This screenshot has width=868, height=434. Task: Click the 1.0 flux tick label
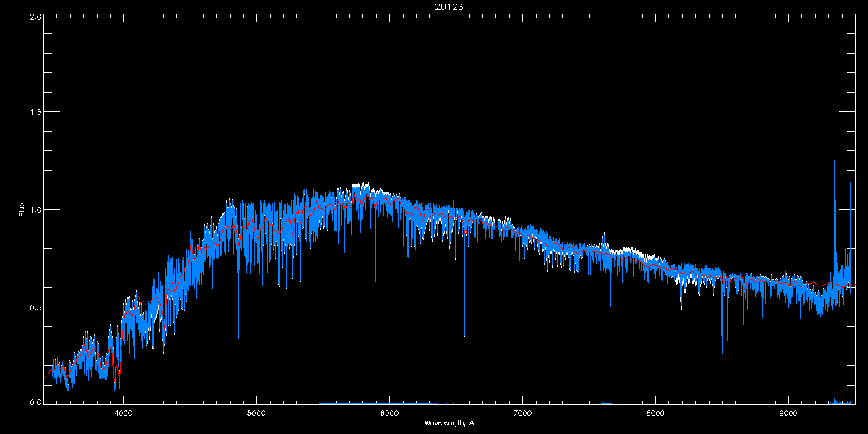[x=35, y=210]
